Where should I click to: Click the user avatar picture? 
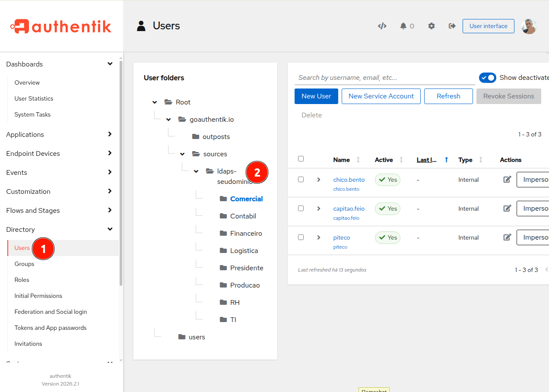(x=529, y=26)
